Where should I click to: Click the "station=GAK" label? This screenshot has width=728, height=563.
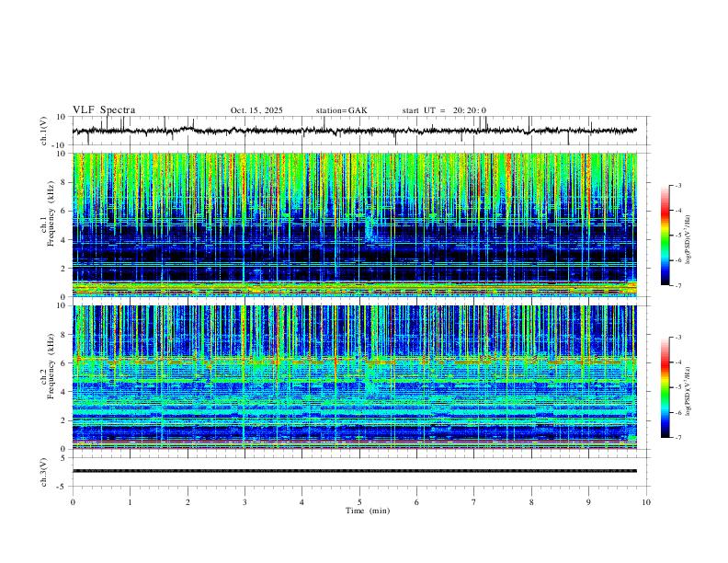click(341, 110)
